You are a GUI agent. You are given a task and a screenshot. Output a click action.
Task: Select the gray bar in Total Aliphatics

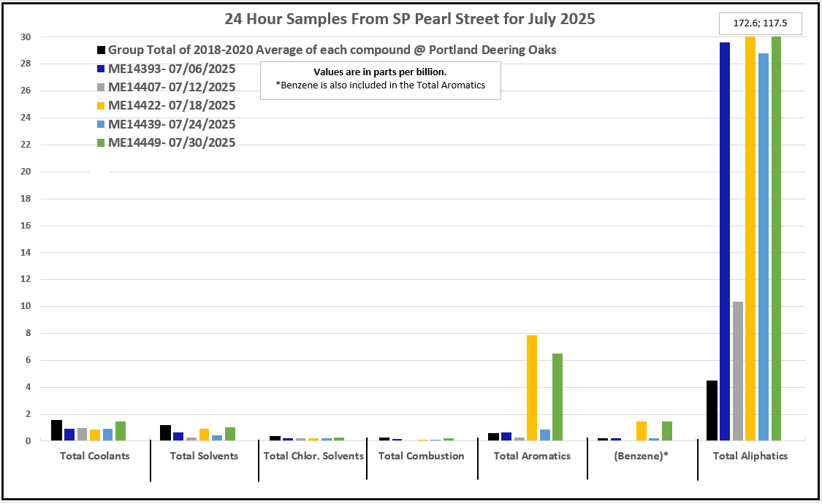[737, 371]
